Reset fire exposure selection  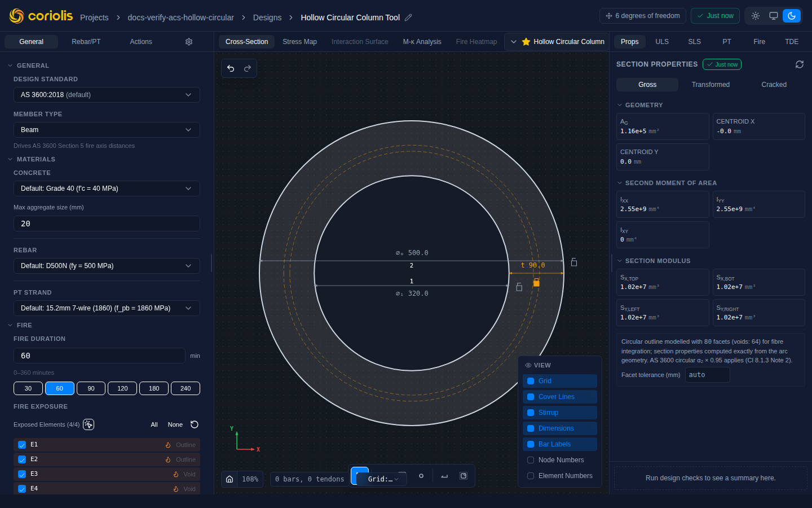(195, 424)
